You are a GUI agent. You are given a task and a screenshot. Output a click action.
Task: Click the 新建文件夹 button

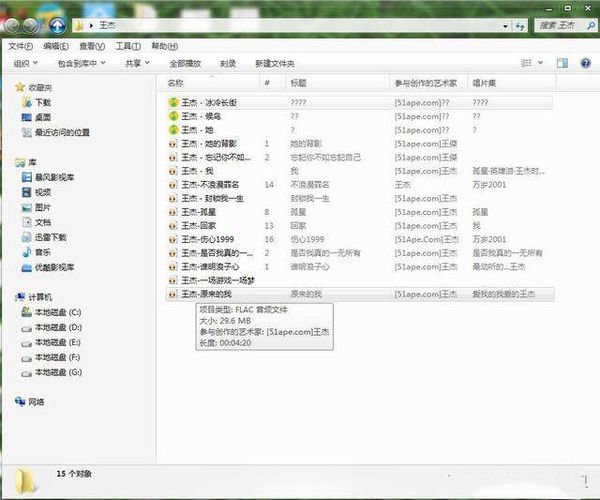click(x=275, y=64)
